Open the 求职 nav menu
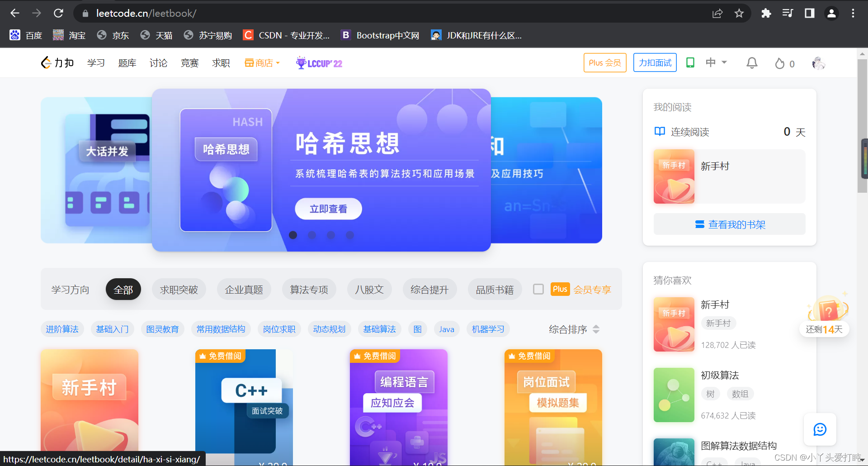The image size is (868, 466). point(221,63)
